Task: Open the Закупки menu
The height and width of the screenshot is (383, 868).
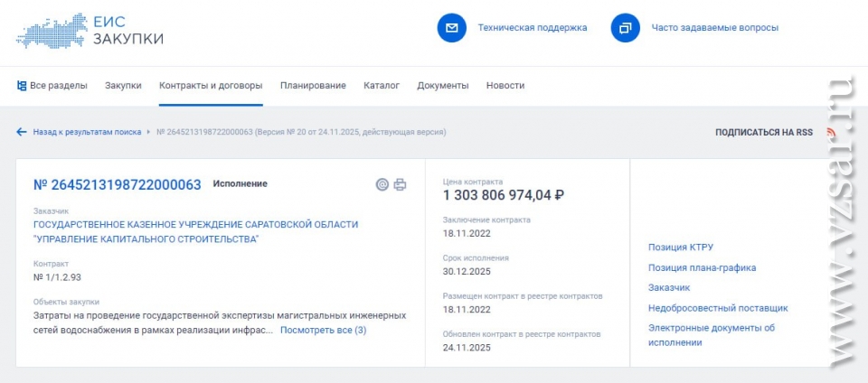Action: (x=123, y=86)
